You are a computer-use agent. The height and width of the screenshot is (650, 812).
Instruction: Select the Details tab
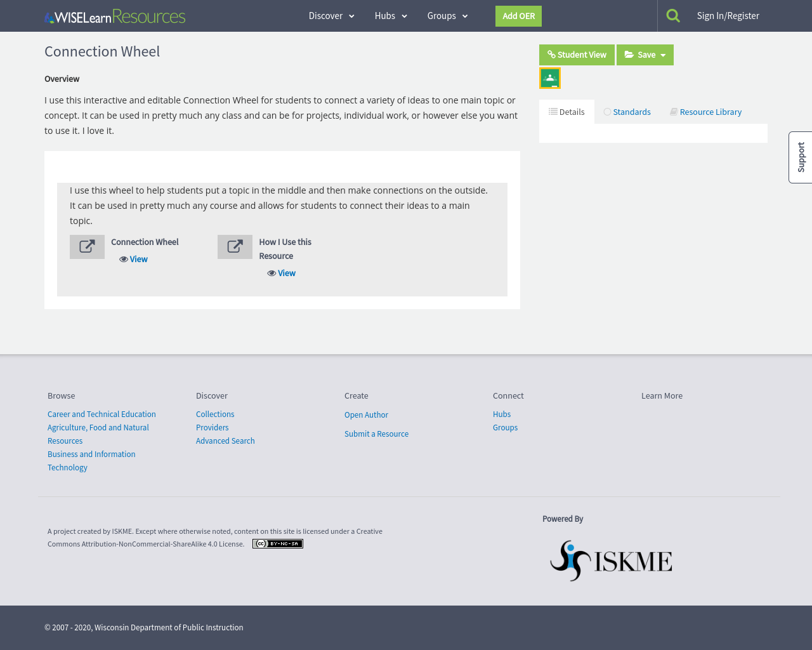tap(566, 112)
